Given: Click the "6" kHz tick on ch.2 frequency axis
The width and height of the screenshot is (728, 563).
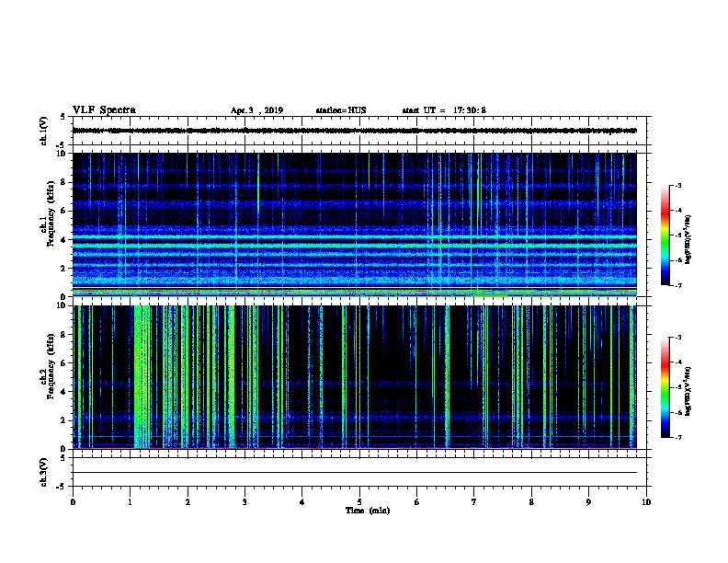Looking at the screenshot, I should [64, 363].
